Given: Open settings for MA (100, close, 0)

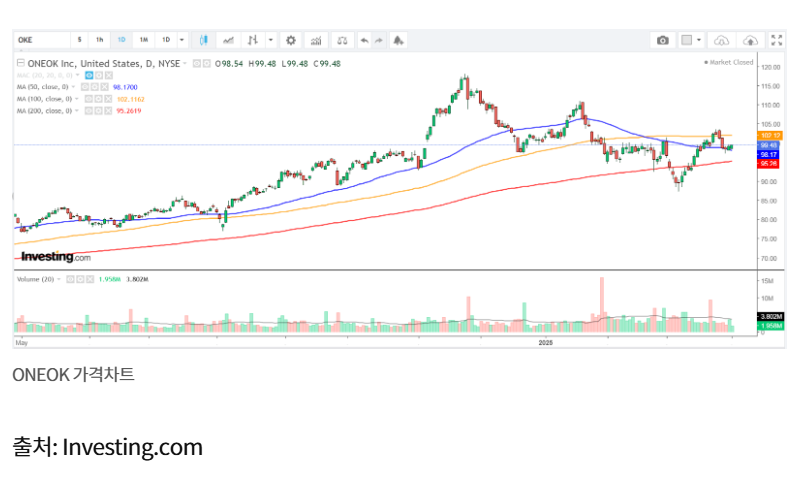Looking at the screenshot, I should [98, 99].
